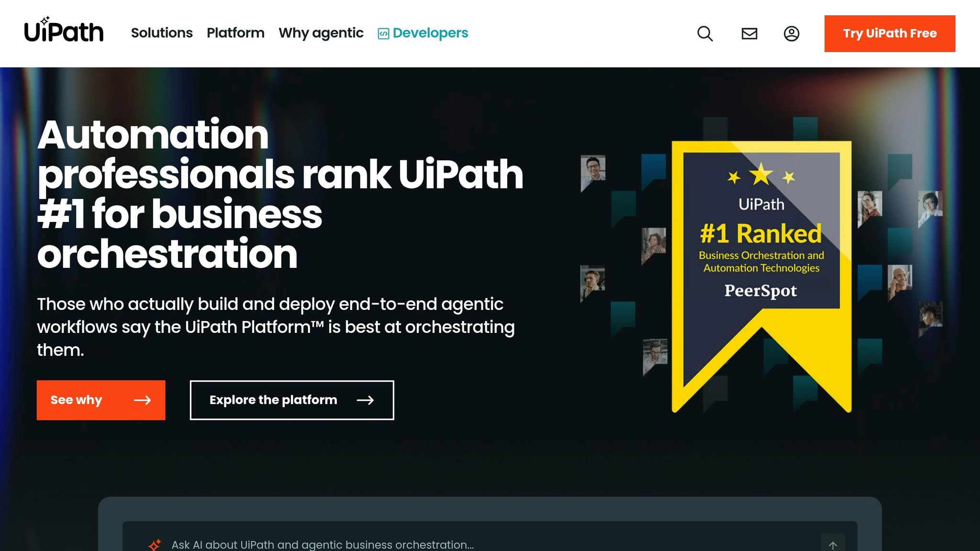Open the Why agentic menu
This screenshot has height=551, width=980.
pos(321,33)
